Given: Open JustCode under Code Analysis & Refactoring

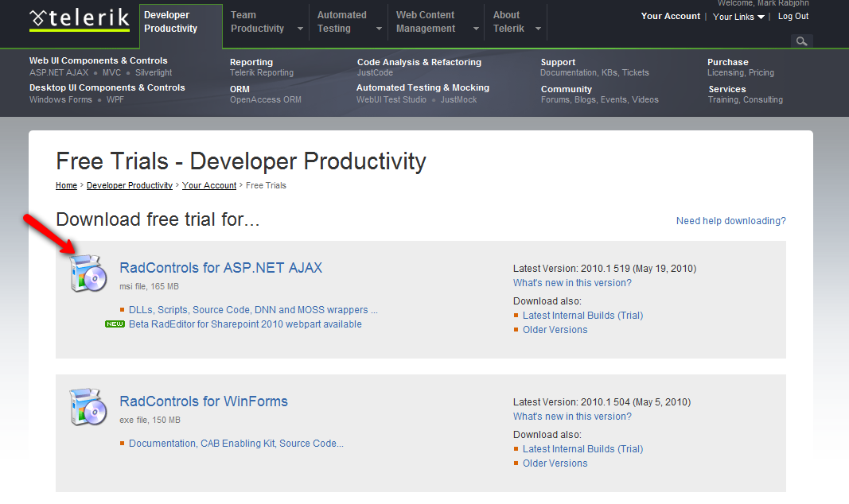Looking at the screenshot, I should tap(375, 72).
